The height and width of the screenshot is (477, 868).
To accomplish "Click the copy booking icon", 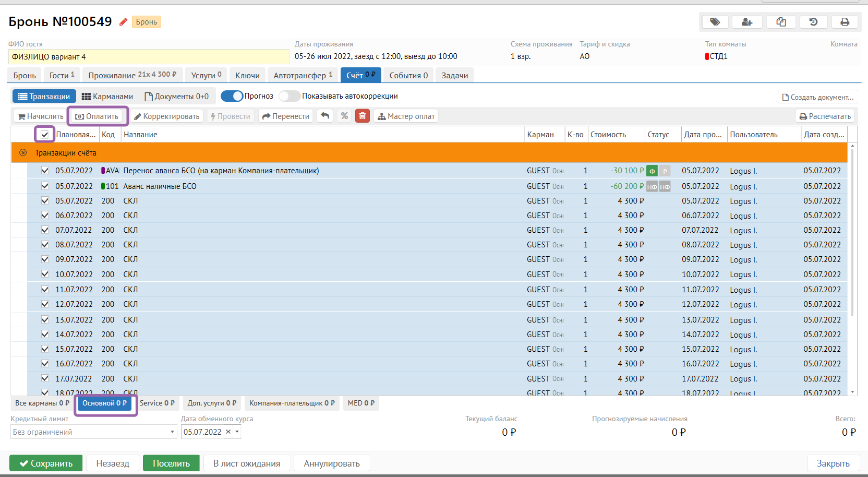I will click(x=781, y=22).
